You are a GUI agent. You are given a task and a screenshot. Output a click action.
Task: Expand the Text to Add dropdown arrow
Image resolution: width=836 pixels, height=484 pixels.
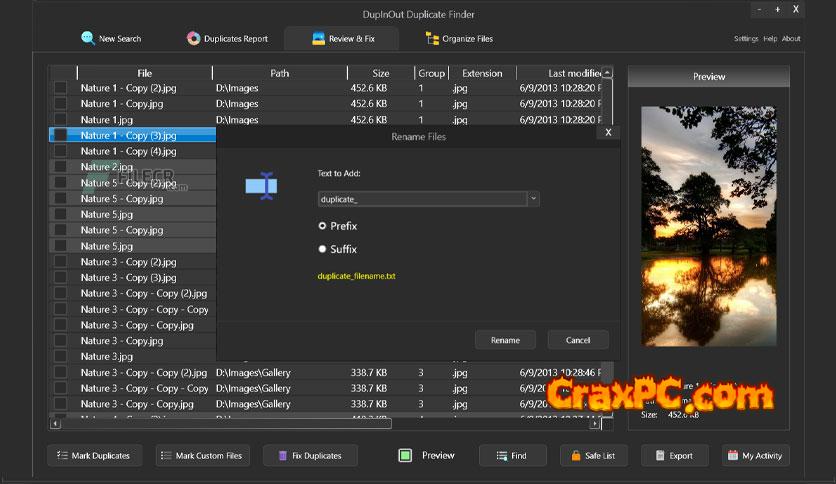[x=533, y=199]
